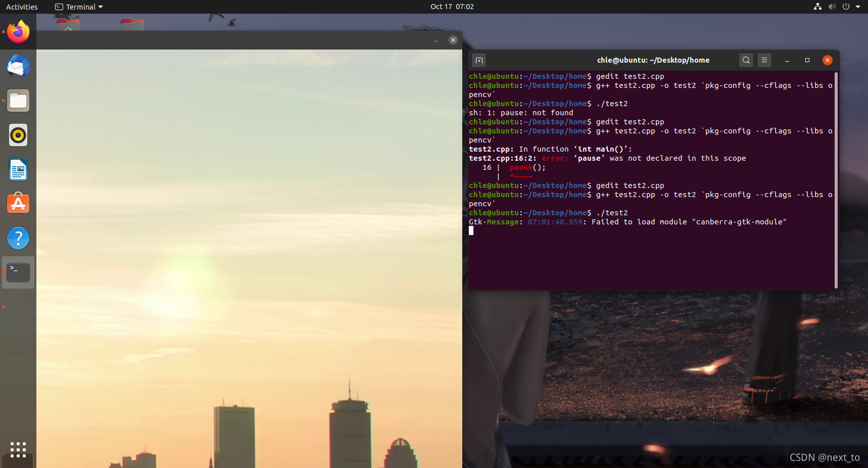Image resolution: width=868 pixels, height=468 pixels.
Task: Click the terminal new tab icon
Action: (479, 60)
